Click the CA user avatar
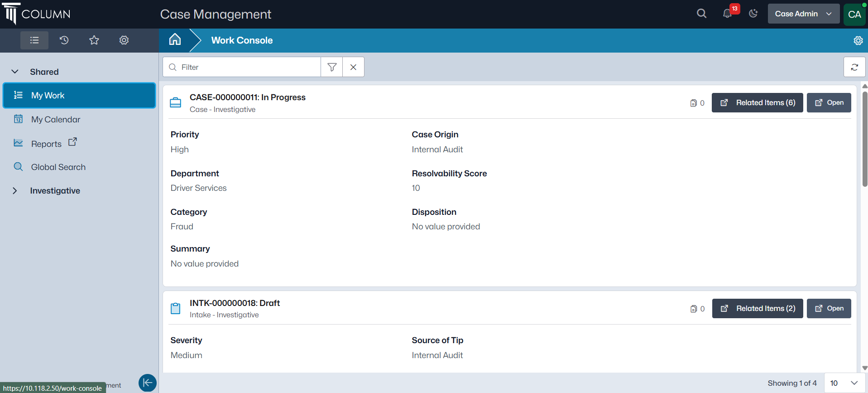Image resolution: width=868 pixels, height=393 pixels. click(x=854, y=14)
